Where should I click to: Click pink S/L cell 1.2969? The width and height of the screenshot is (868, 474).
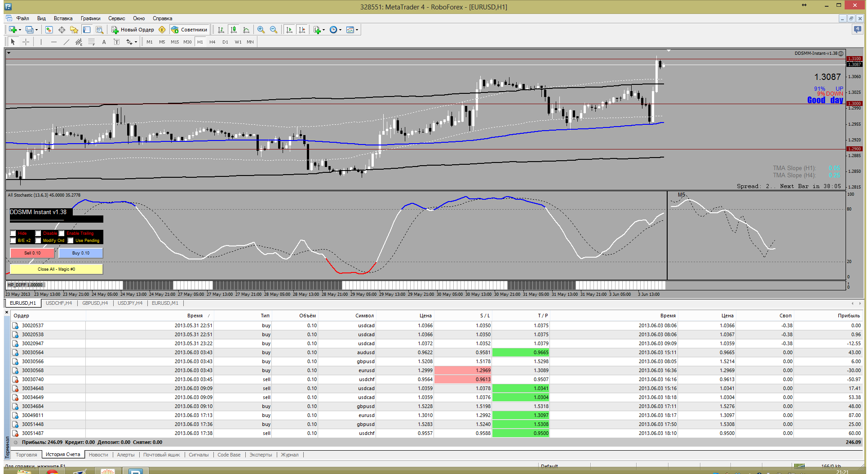pyautogui.click(x=463, y=370)
